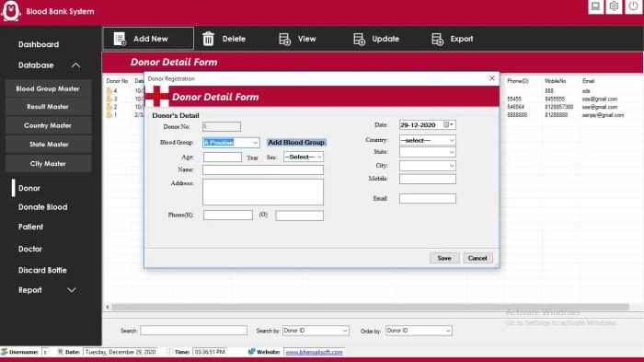Screen dimensions: 644x362
Task: Close the Donor Registration dialog
Action: click(492, 78)
